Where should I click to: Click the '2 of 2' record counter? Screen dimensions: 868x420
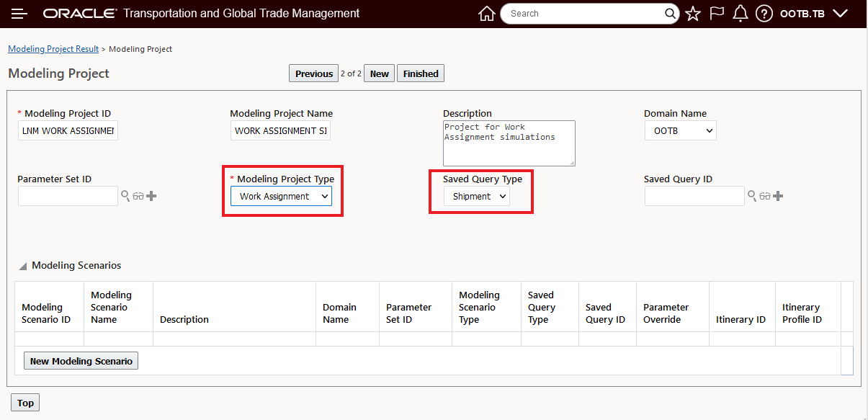(x=351, y=73)
